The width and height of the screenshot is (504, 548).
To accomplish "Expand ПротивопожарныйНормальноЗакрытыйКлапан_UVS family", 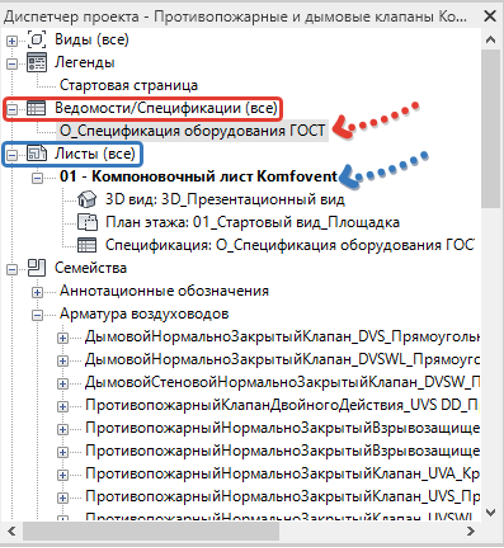I will (x=63, y=498).
